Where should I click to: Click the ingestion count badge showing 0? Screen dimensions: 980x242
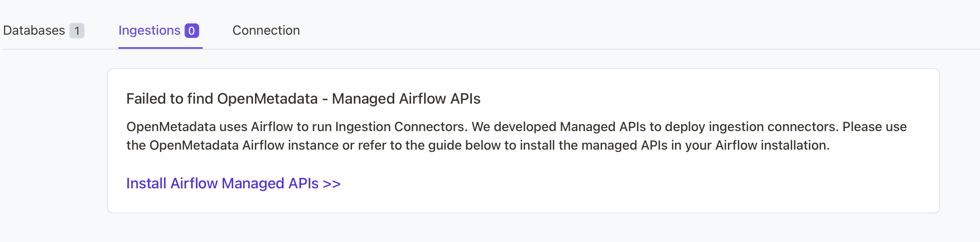pos(192,30)
